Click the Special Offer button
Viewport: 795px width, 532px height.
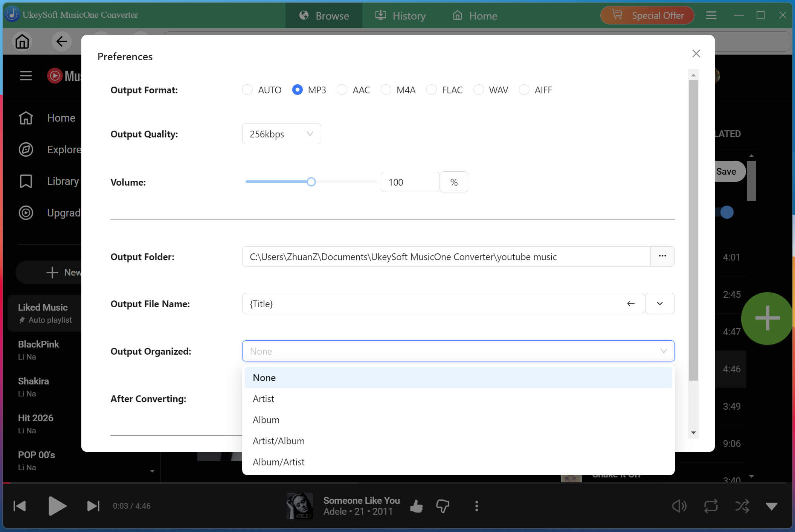[x=647, y=15]
